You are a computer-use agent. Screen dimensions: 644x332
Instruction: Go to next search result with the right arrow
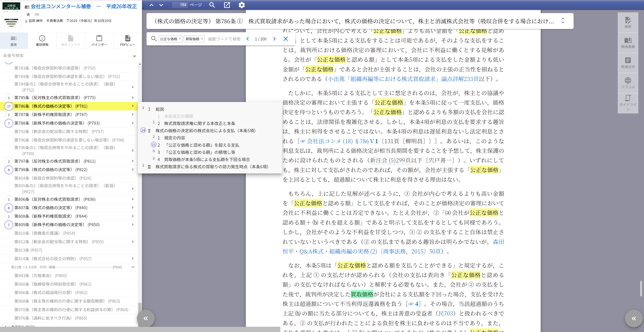pos(274,39)
